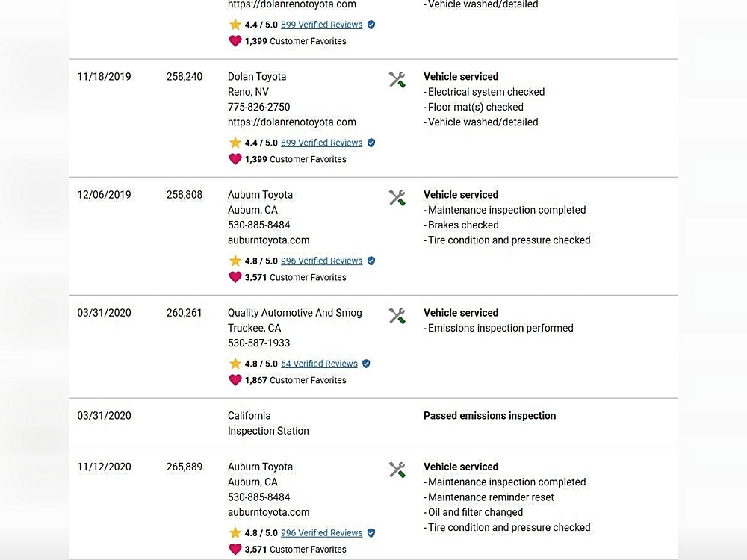
Task: Click the dolanrenotoyota.com URL in the 11/18/2019 entry
Action: pyautogui.click(x=291, y=122)
